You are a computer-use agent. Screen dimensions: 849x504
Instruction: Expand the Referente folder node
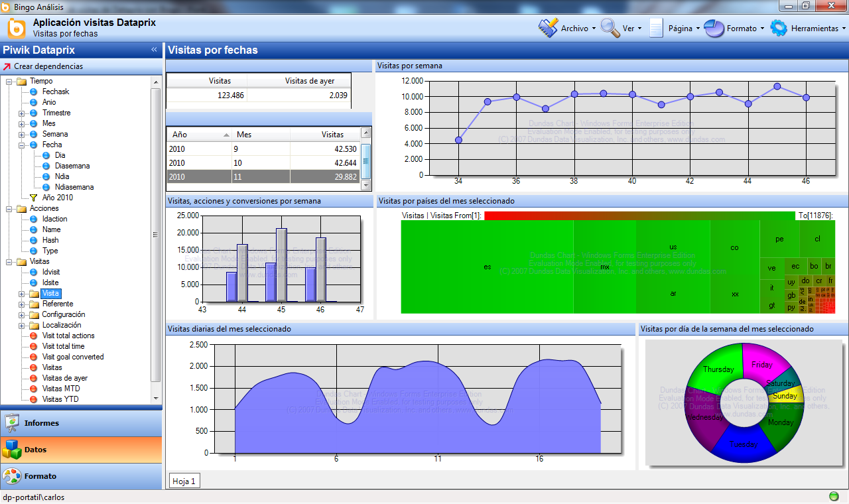tap(22, 304)
